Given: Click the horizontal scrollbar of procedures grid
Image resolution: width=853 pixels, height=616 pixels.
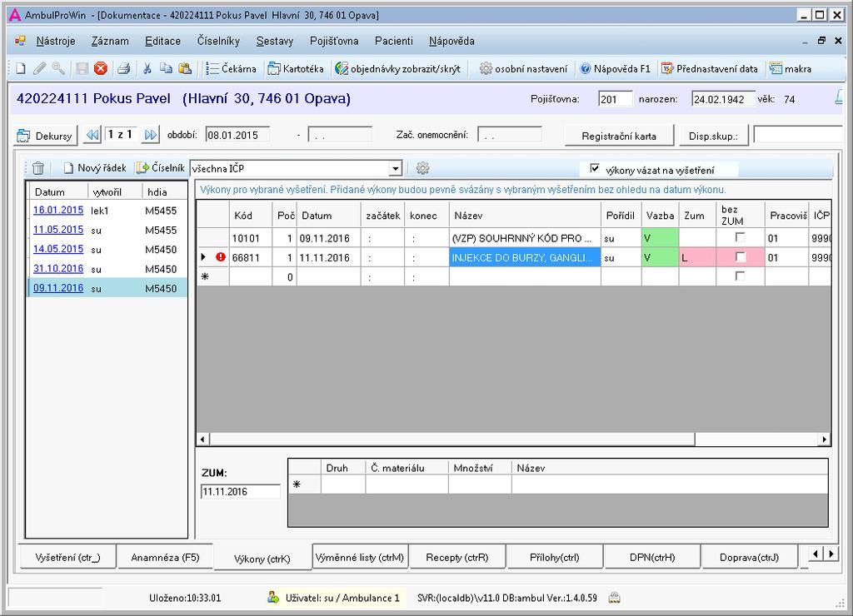Looking at the screenshot, I should (452, 439).
